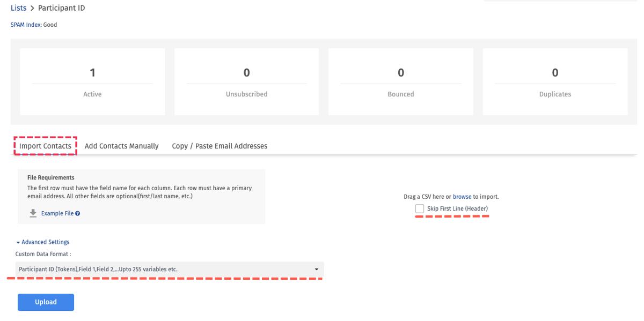The height and width of the screenshot is (321, 644).
Task: Select Copy / Paste Email Addresses tab
Action: click(x=219, y=146)
